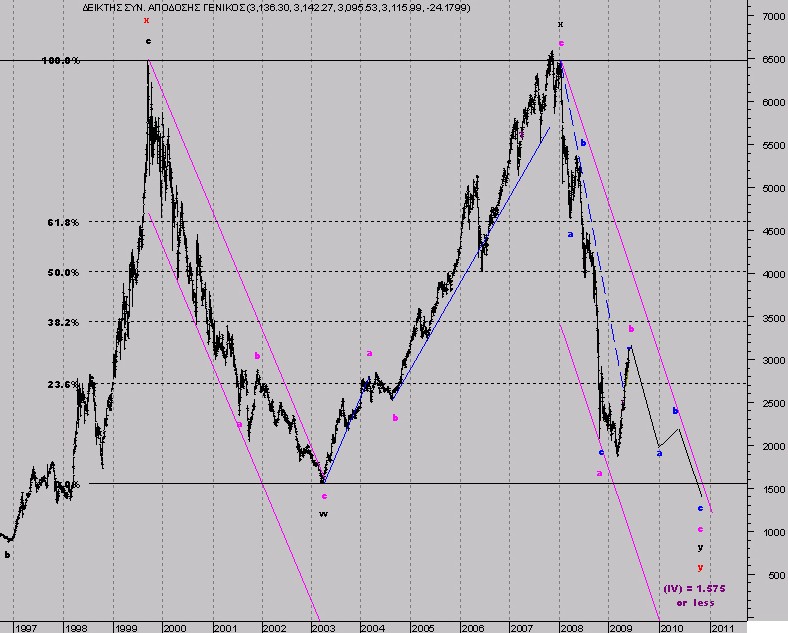Select the 3000 price axis value
Screen dimensions: 788x633
(x=774, y=360)
